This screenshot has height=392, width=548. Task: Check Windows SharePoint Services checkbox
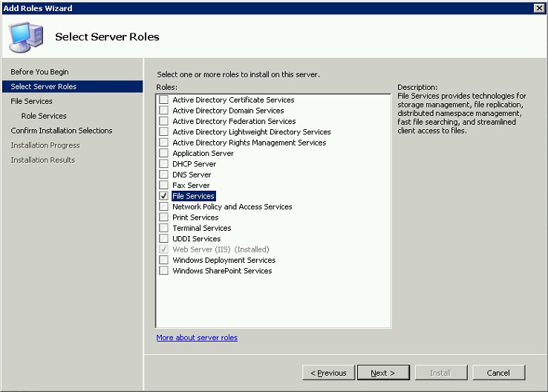point(163,271)
